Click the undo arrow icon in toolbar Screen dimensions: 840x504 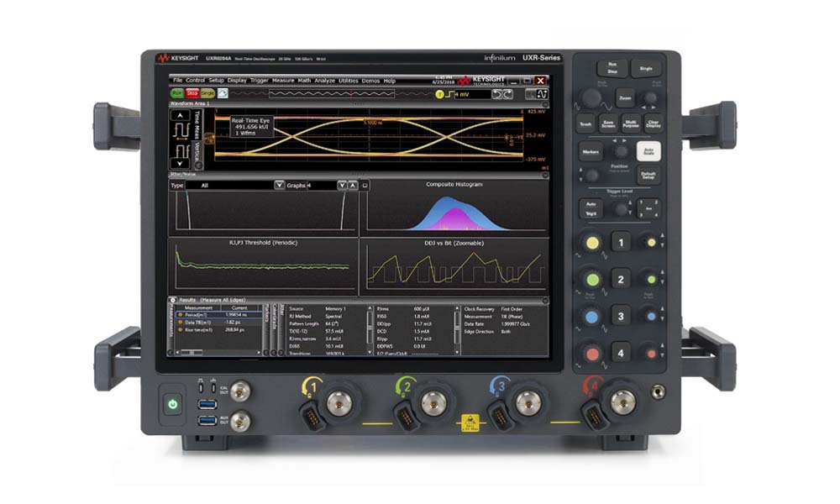click(x=498, y=93)
